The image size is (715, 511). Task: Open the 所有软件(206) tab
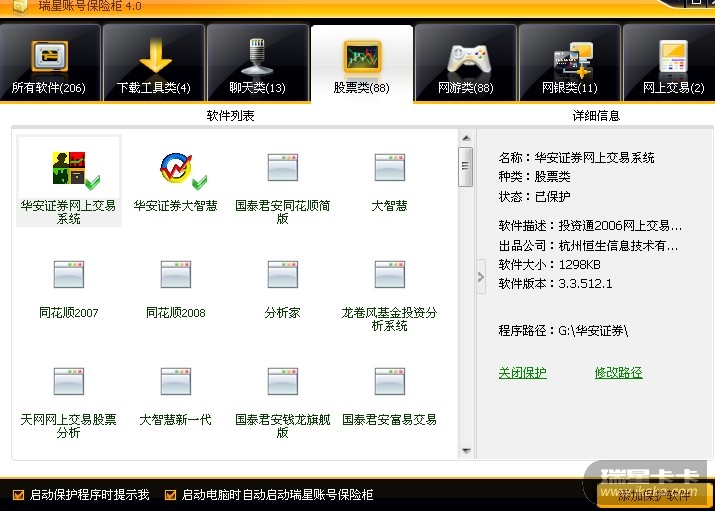click(x=49, y=63)
